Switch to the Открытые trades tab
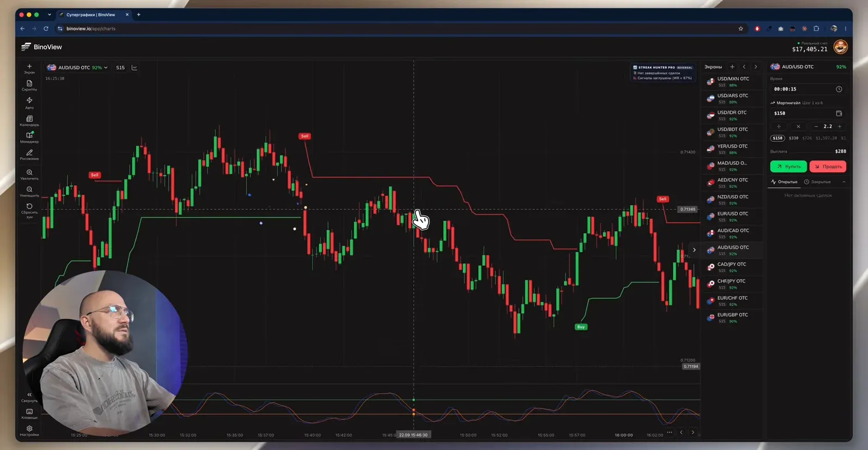The height and width of the screenshot is (450, 868). tap(784, 182)
